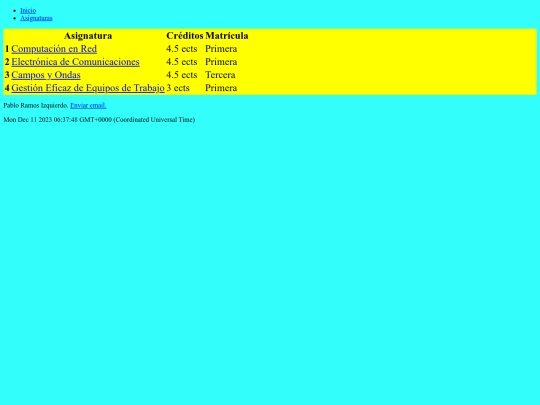Click Primera cell for Electrónica de Comunicaciones

point(227,62)
